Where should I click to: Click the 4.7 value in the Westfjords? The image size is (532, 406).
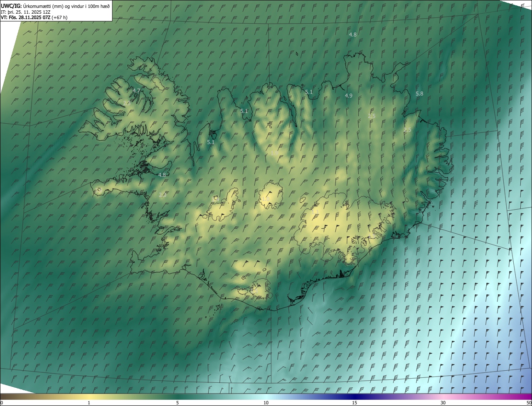tap(136, 90)
